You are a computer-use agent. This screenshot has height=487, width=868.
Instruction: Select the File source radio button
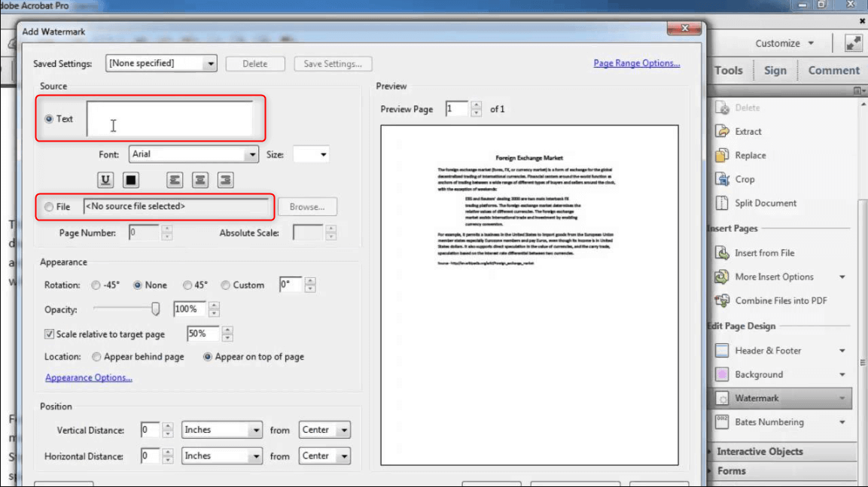(49, 207)
